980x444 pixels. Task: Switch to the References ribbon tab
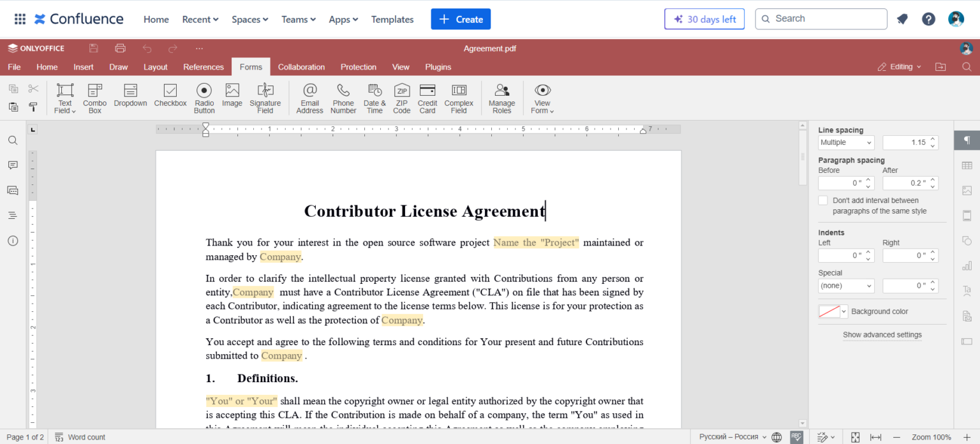point(203,66)
